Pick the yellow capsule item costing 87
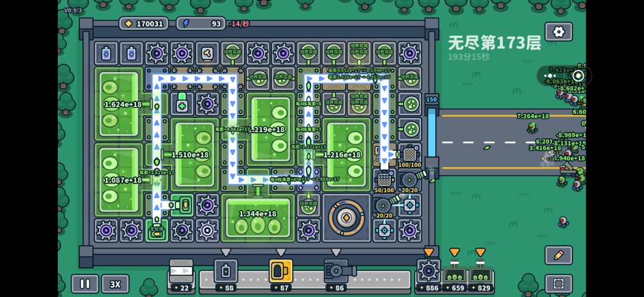This screenshot has height=297, width=644. pos(281,276)
